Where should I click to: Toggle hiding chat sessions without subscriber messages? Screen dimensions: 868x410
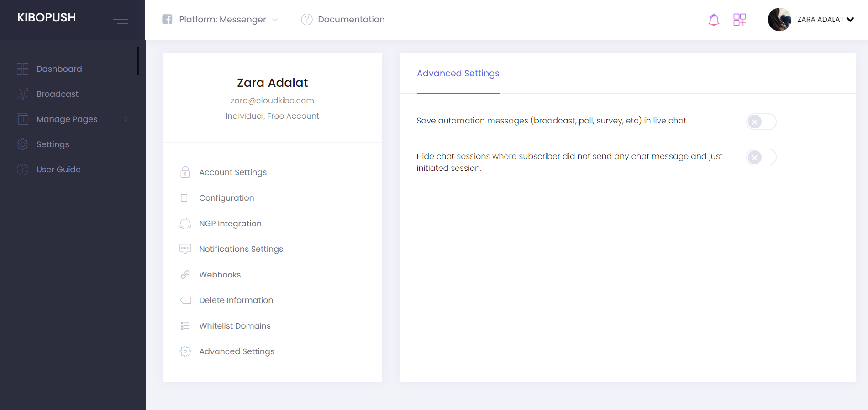click(761, 157)
